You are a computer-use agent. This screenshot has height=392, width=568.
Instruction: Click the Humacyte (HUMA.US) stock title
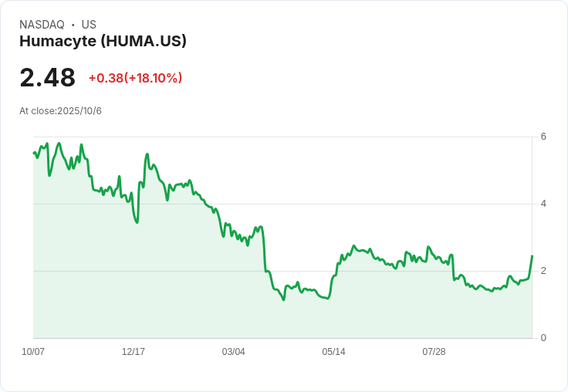[103, 42]
